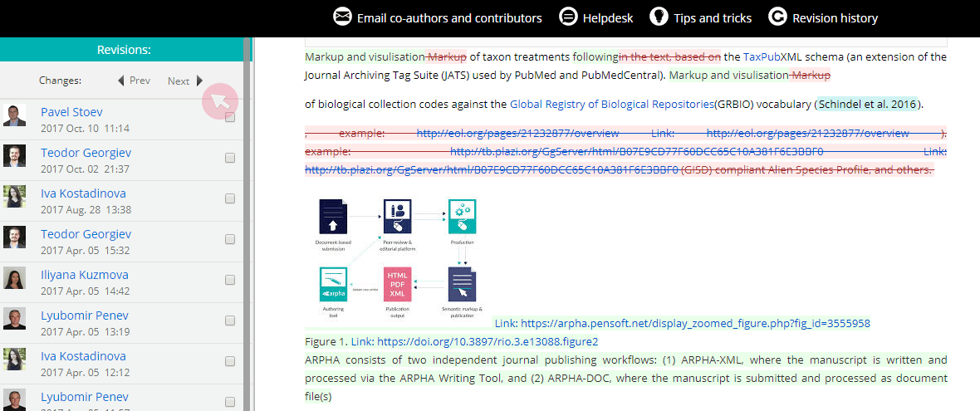980x411 pixels.
Task: Click the Prev changes button
Action: 135,81
